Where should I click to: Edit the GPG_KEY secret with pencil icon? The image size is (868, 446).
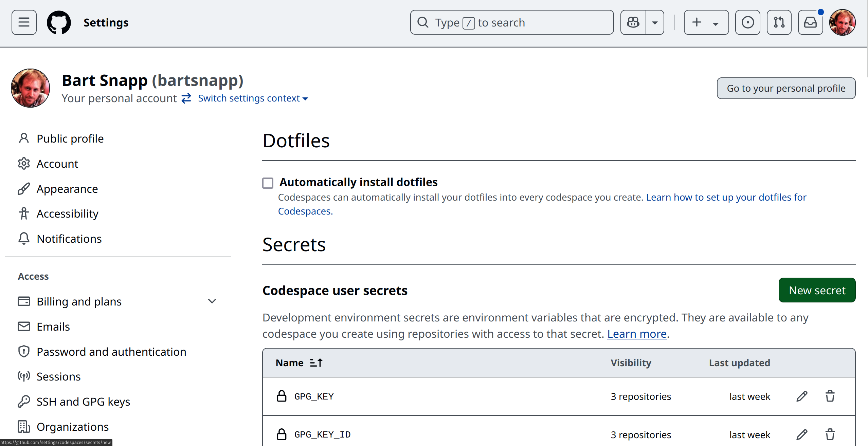[802, 396]
